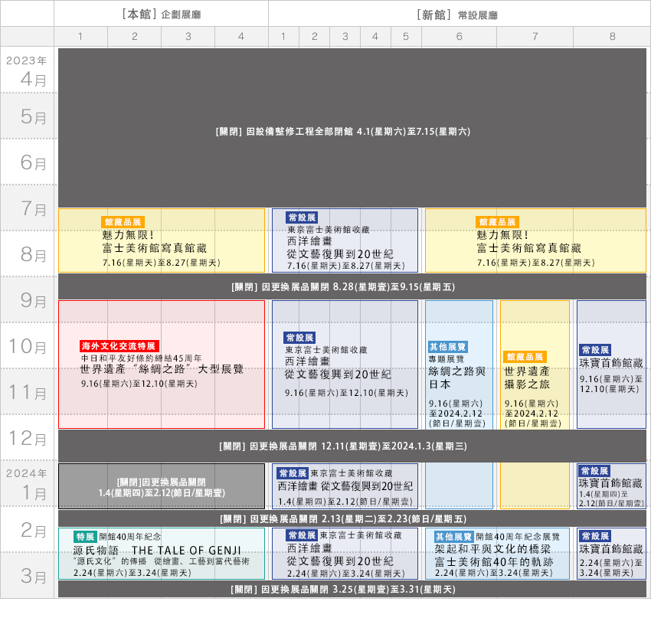Click the [本館] 企劃展廳 header

(x=161, y=15)
